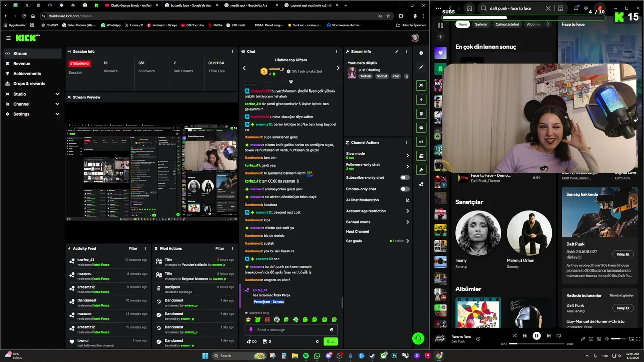The height and width of the screenshot is (362, 644).
Task: Open emoji picker in message box
Action: [x=331, y=330]
